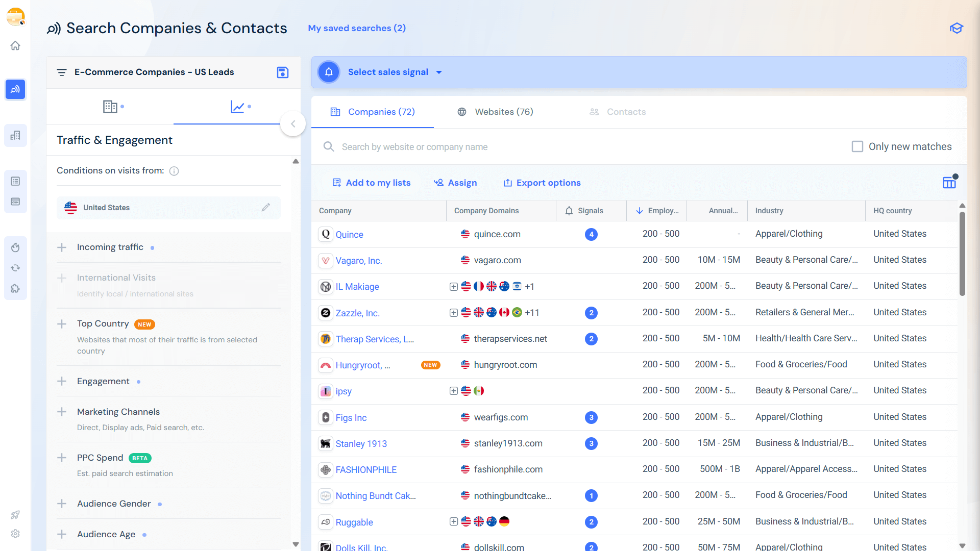Switch to the Websites (76) tab
980x551 pixels.
504,112
